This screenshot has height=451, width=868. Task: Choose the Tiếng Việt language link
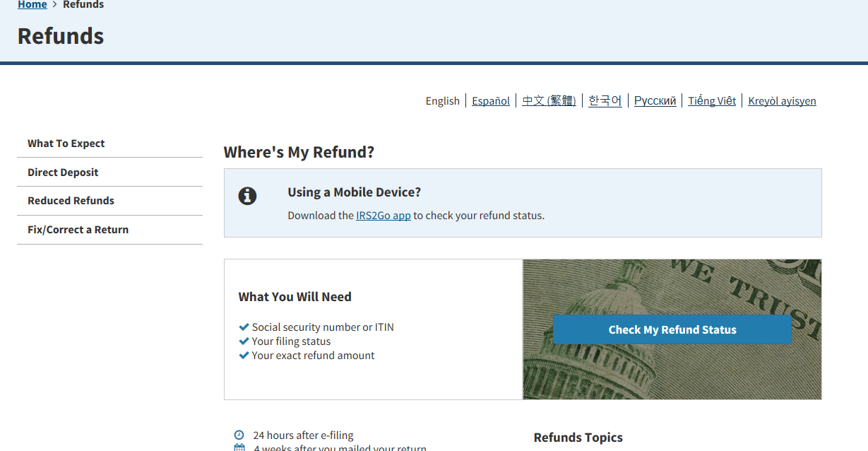click(x=712, y=100)
